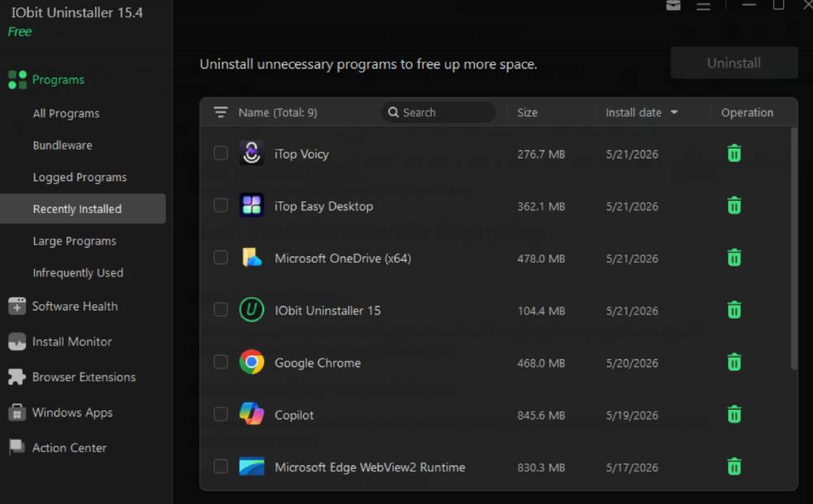
Task: Click the 104.4 MB size value
Action: [541, 311]
